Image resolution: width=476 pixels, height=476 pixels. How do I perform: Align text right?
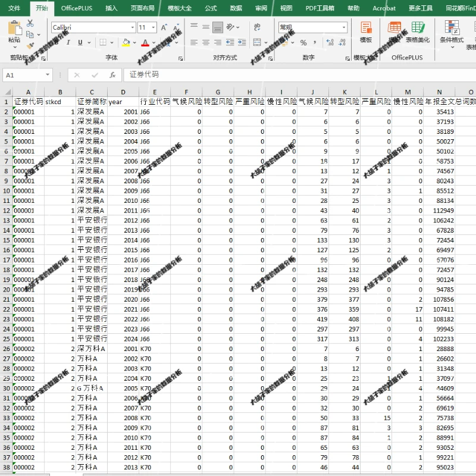tap(218, 42)
